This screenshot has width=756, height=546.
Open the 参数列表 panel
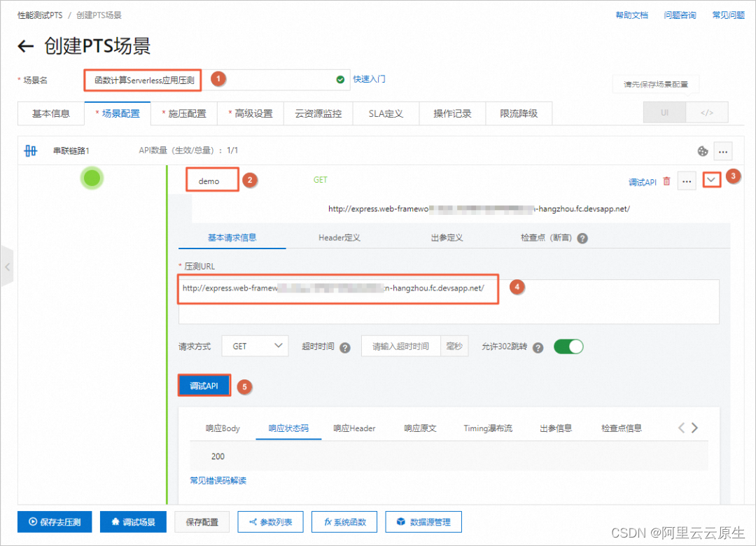tap(270, 521)
